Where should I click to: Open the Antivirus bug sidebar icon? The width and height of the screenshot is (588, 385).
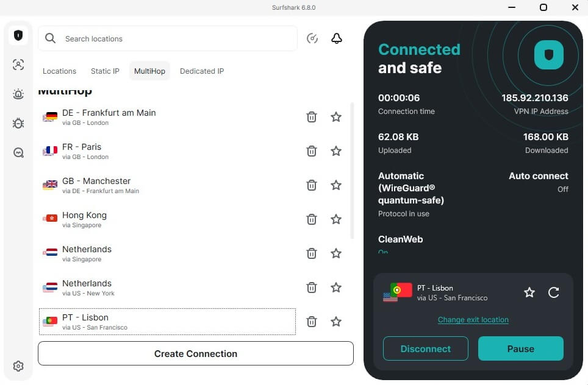point(18,123)
